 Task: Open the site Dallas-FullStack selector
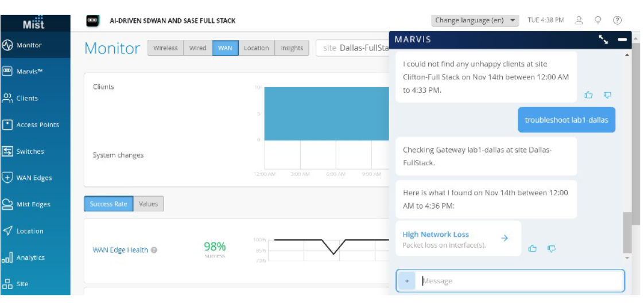coord(352,48)
